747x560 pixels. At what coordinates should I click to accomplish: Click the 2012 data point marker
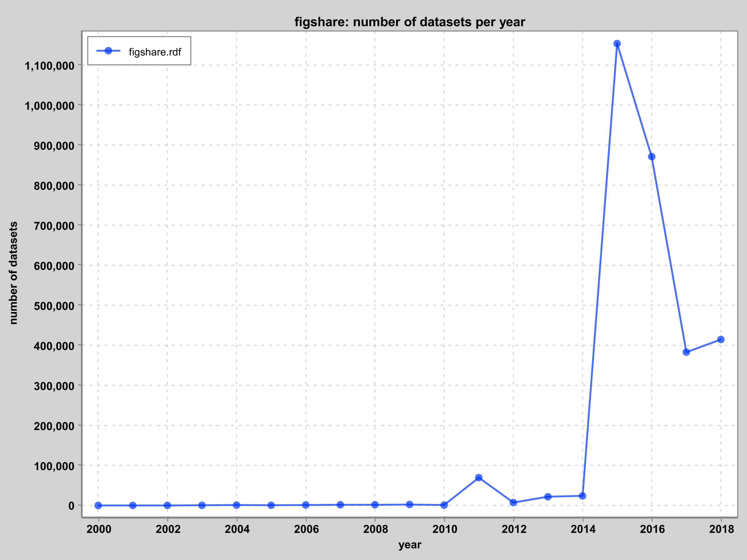click(x=513, y=502)
